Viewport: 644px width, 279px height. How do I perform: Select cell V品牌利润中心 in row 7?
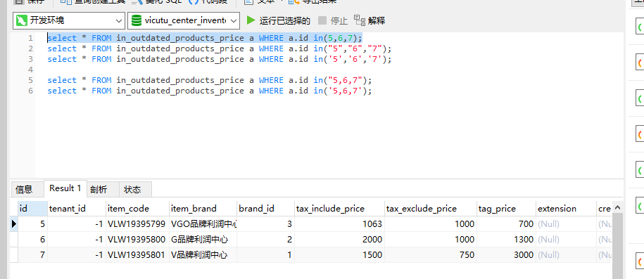click(203, 255)
